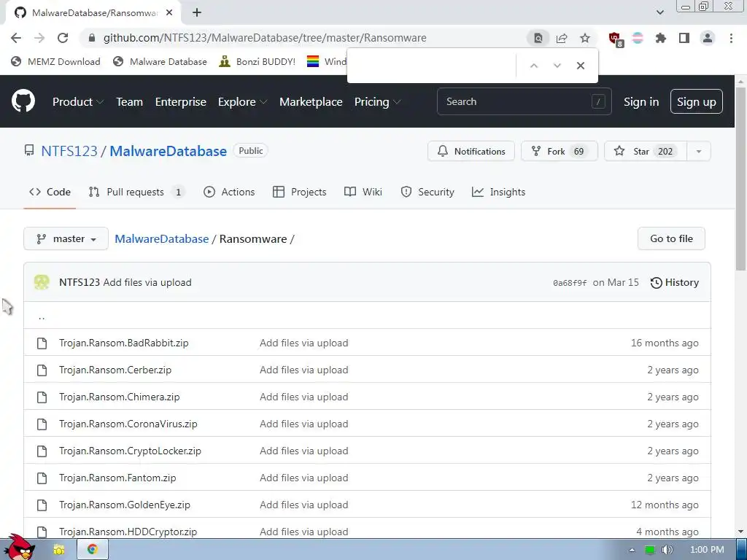Click the file icon for Trojan.Ransom.BadRabbit.zip
Image resolution: width=747 pixels, height=560 pixels.
(42, 343)
